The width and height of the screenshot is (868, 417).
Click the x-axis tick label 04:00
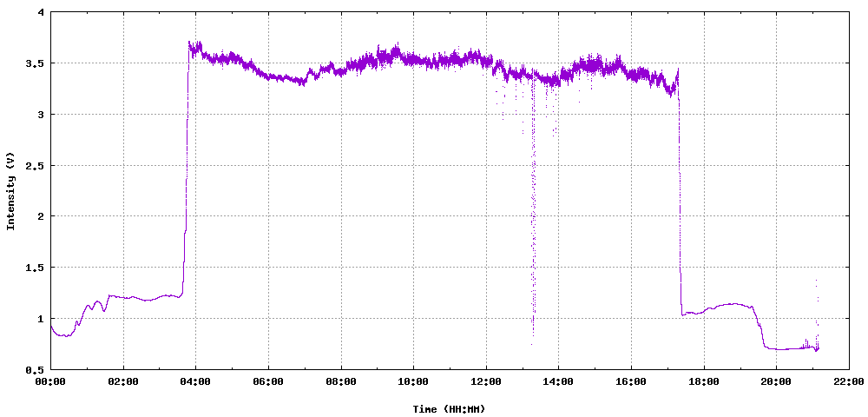195,381
